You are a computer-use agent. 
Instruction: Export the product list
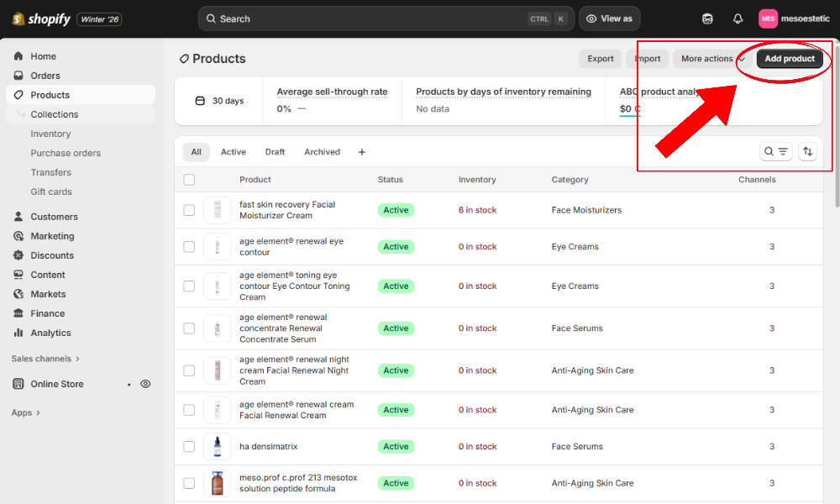[600, 59]
